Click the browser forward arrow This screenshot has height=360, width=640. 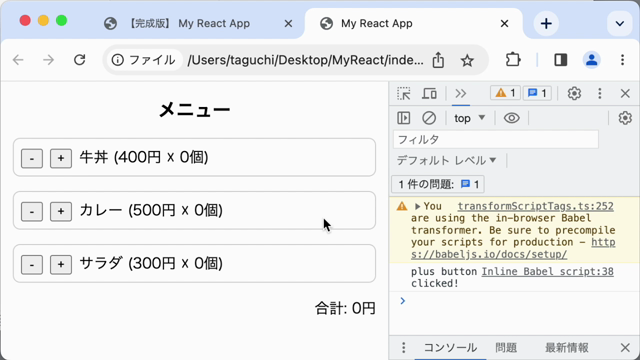tap(49, 60)
